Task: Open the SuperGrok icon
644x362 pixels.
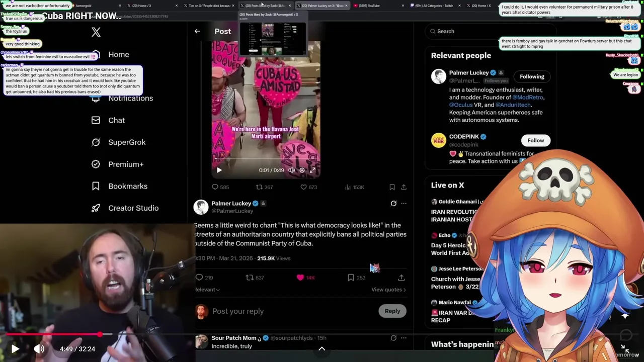Action: 96,142
